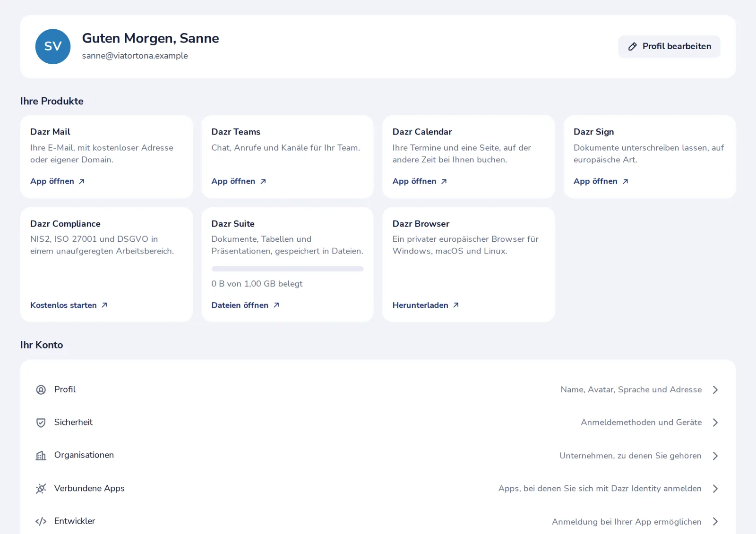Click the Entwickler code brackets icon
Viewport: 756px width, 534px height.
click(x=41, y=521)
